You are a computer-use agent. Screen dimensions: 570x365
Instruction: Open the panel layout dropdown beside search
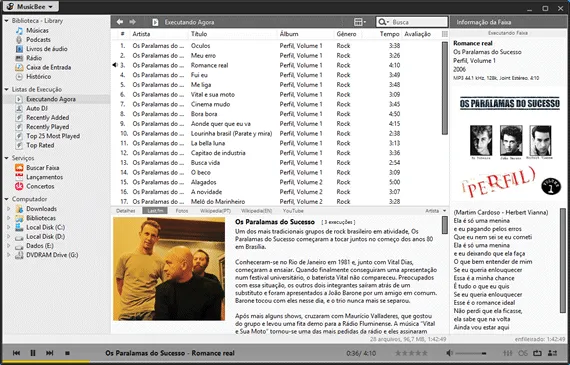[360, 22]
